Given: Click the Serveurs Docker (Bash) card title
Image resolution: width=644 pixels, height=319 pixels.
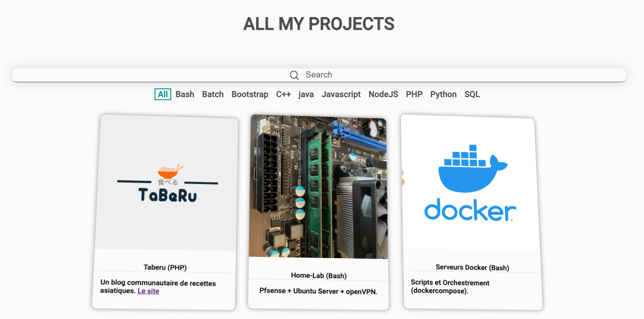Looking at the screenshot, I should coord(472,267).
